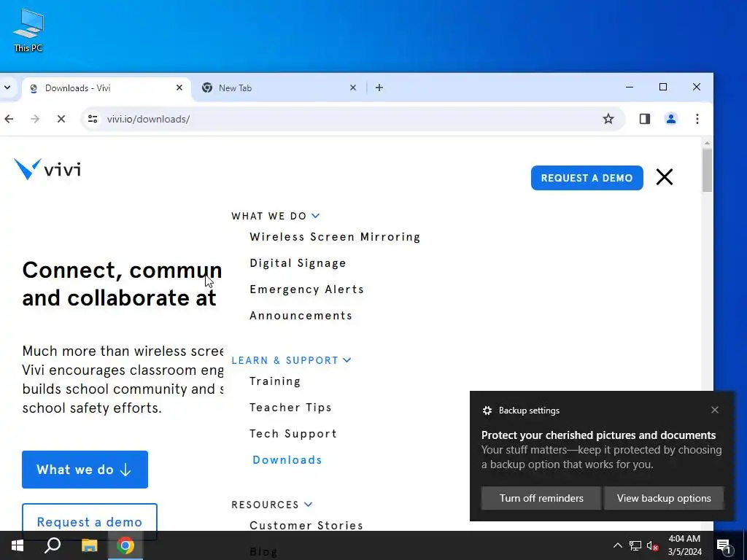
Task: Open Emergency Alerts menu item
Action: [x=307, y=289]
